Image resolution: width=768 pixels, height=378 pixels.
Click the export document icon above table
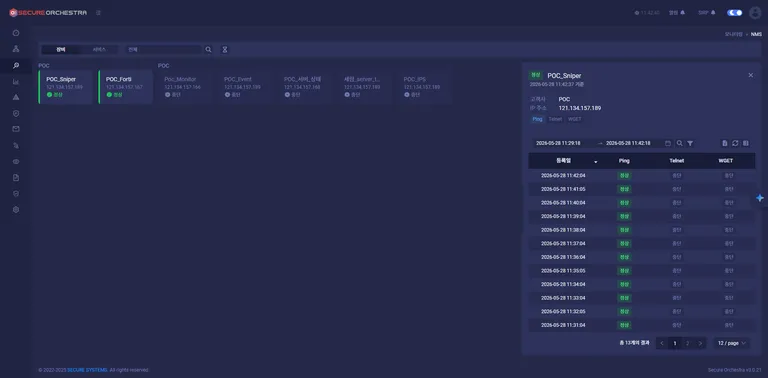[x=724, y=143]
